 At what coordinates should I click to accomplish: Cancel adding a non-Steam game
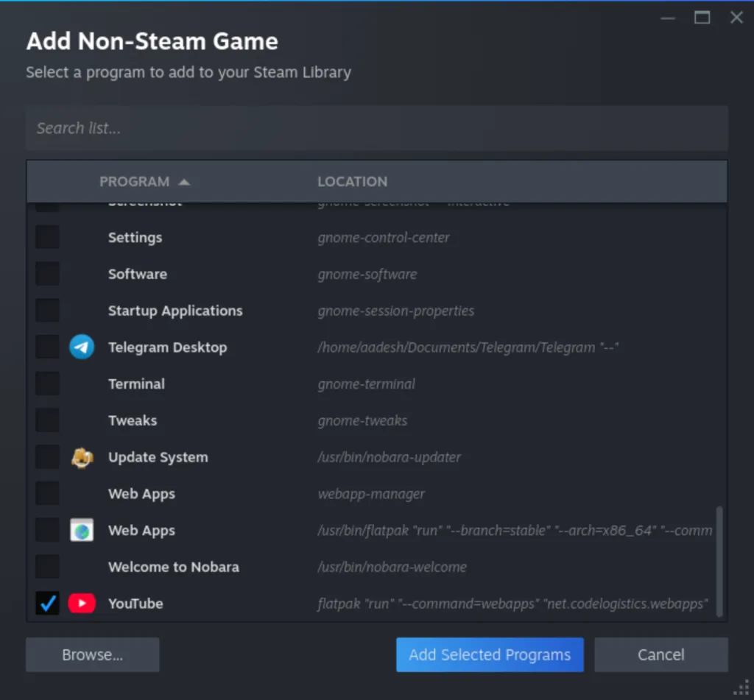coord(660,655)
